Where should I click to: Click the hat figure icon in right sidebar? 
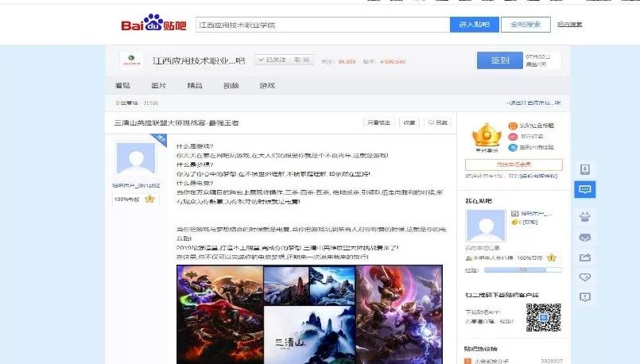tap(585, 217)
